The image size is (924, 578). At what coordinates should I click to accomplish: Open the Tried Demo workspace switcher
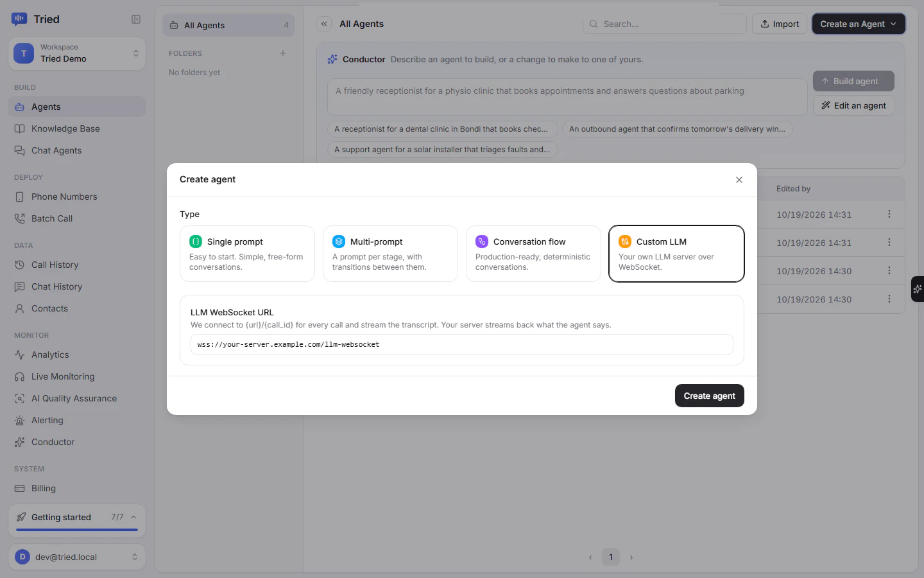click(77, 53)
